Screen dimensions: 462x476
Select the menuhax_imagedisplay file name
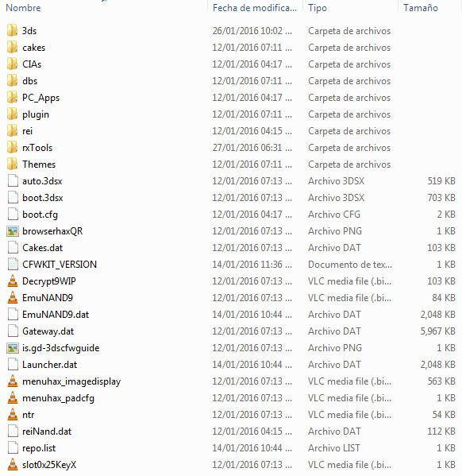pos(71,381)
